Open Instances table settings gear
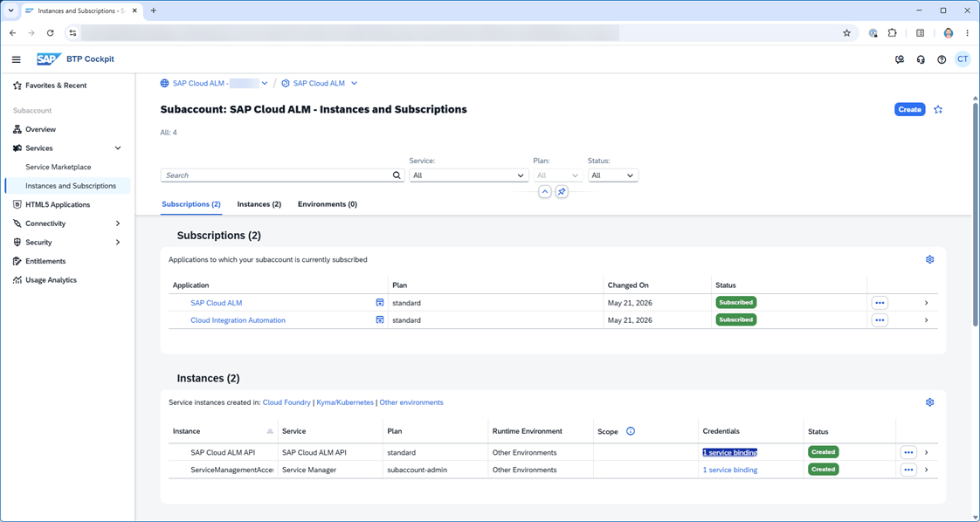Viewport: 980px width, 522px height. pos(930,402)
